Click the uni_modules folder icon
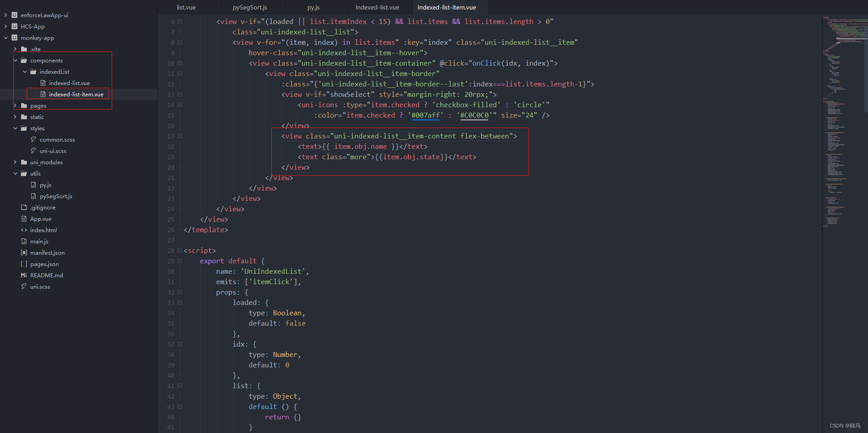Screen dimensions: 868x433 [24, 162]
